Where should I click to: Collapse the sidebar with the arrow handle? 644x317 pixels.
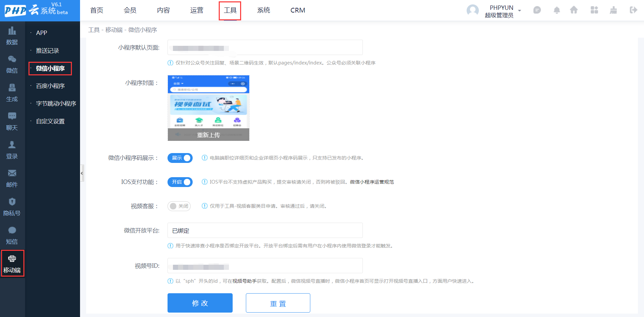(82, 173)
